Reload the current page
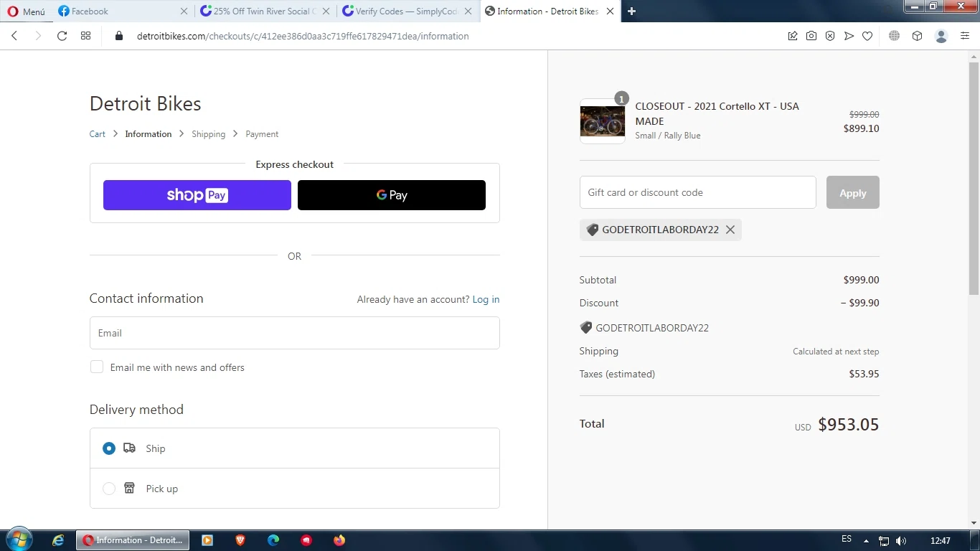The image size is (980, 551). (62, 36)
